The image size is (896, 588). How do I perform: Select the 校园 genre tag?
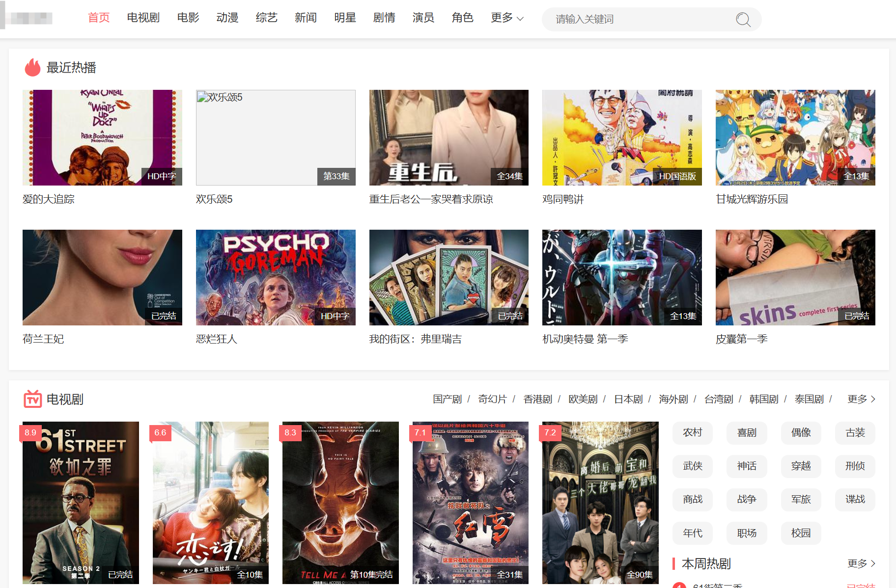coord(801,533)
